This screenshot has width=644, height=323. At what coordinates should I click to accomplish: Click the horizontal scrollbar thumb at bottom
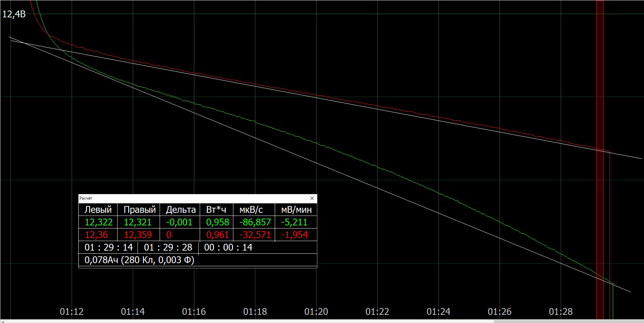(569, 321)
